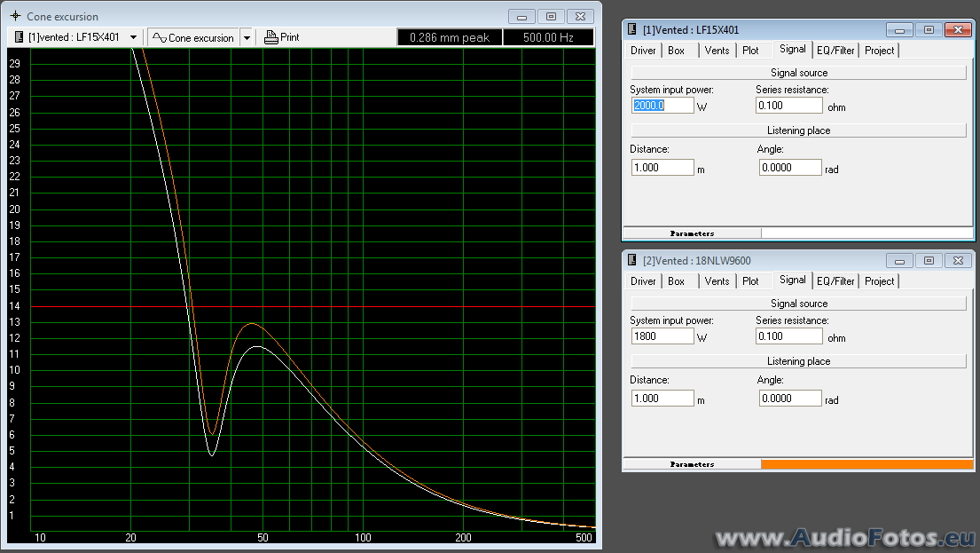Open EQ/Filter tab in LF15X401 window
Viewport: 980px width, 553px height.
click(835, 51)
